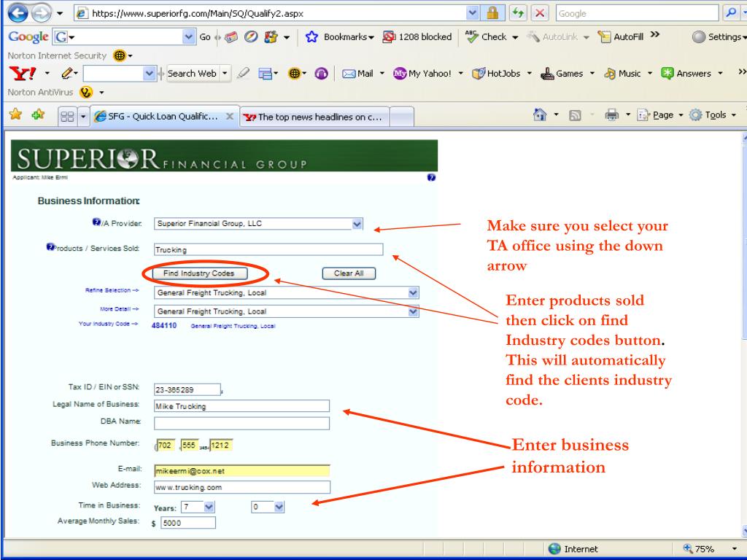This screenshot has height=560, width=747.
Task: Switch to The top news headlines tab
Action: 315,117
